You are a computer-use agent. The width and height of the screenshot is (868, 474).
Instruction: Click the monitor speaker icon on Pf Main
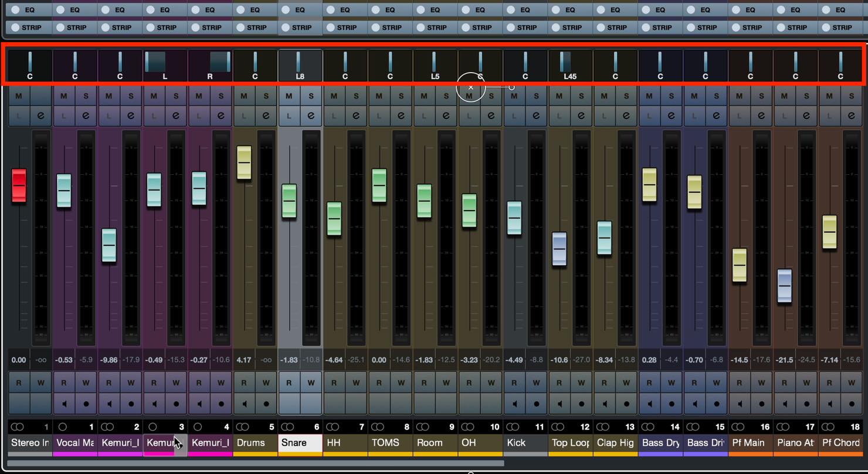(x=739, y=404)
